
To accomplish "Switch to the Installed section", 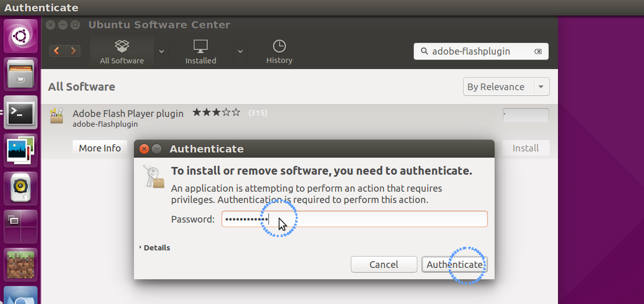I will [201, 52].
